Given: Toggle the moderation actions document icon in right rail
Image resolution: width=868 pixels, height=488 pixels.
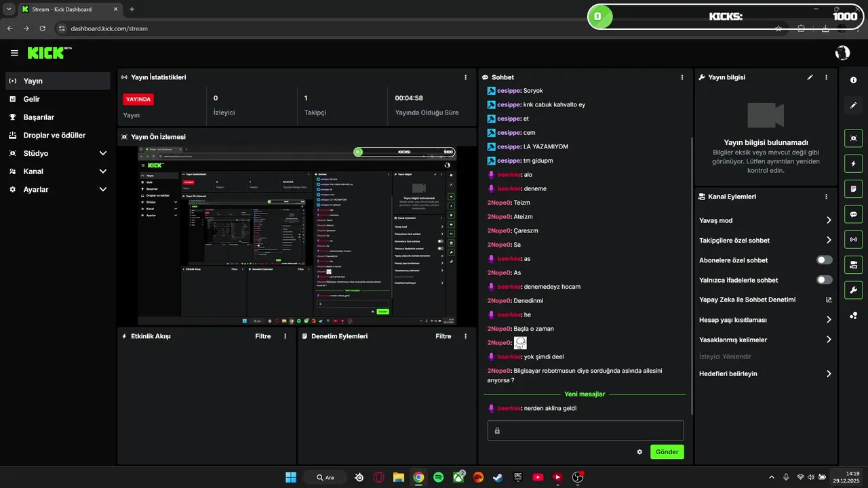Looking at the screenshot, I should 853,188.
